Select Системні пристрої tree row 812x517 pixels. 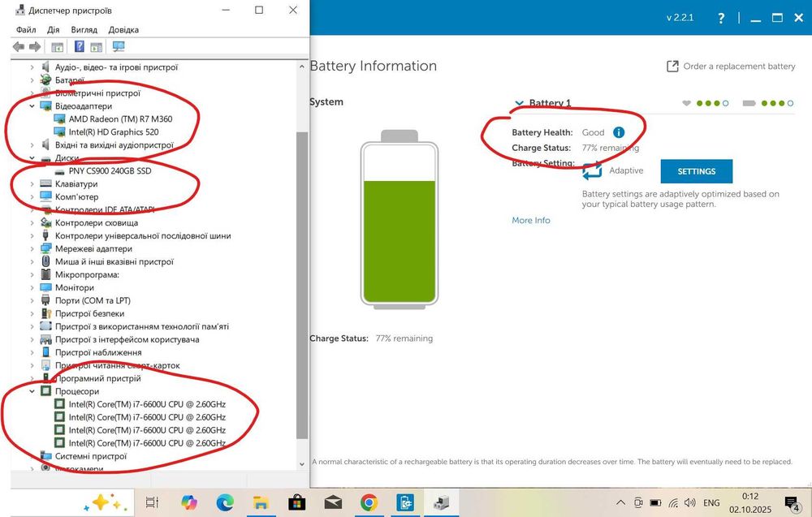pos(91,456)
